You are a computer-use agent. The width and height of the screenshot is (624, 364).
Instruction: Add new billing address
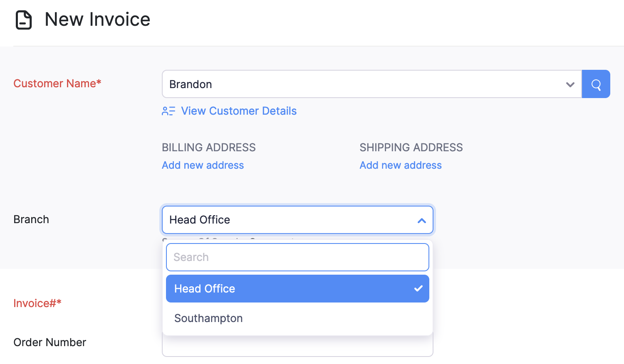click(x=203, y=165)
